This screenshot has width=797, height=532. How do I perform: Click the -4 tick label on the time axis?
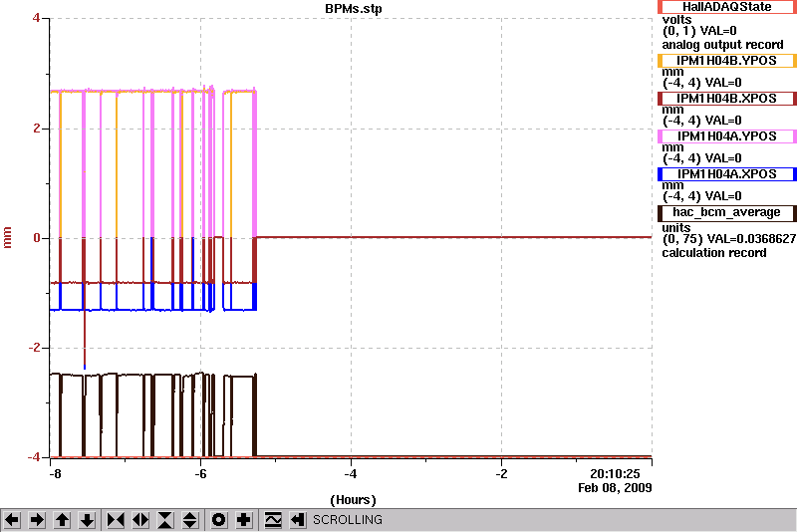(351, 474)
